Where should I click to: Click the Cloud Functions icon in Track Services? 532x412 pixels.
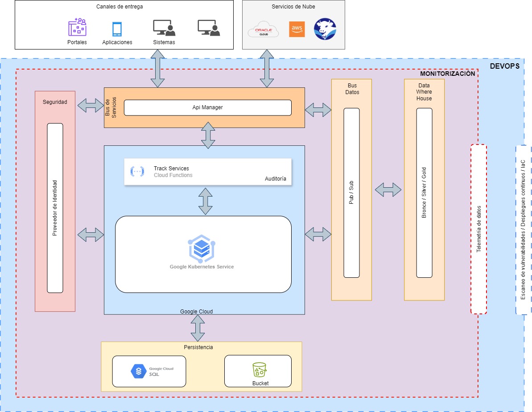tap(137, 171)
